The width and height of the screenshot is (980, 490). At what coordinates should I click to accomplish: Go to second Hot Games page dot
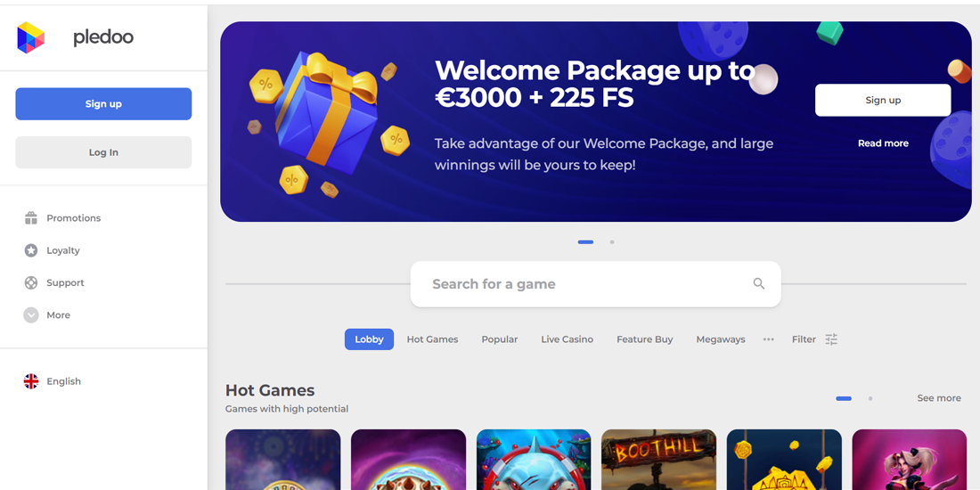pyautogui.click(x=870, y=398)
